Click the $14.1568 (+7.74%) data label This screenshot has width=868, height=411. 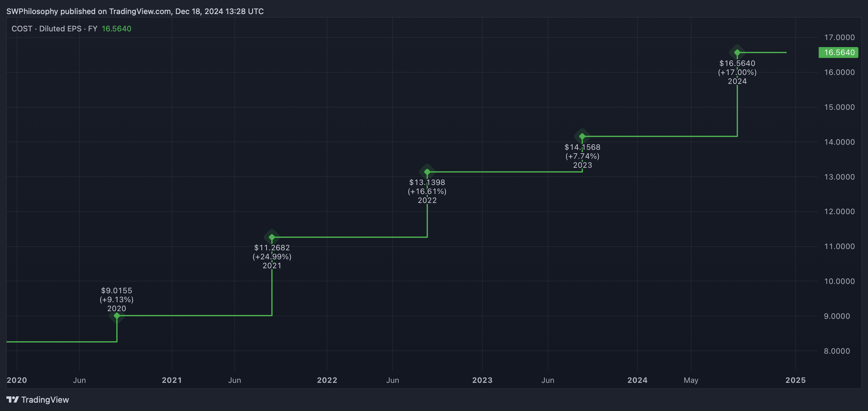582,151
